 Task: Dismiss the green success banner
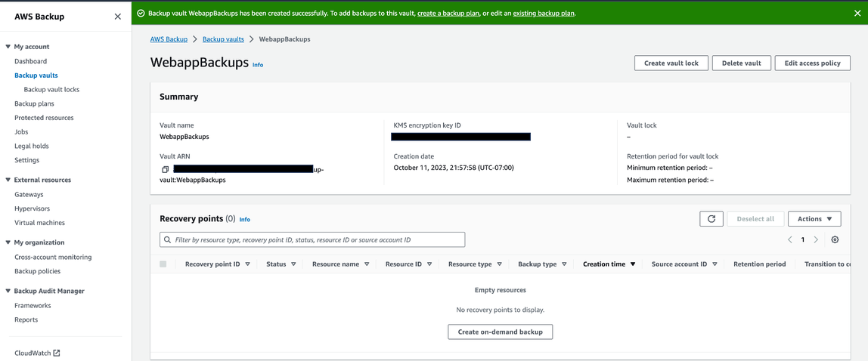(857, 13)
